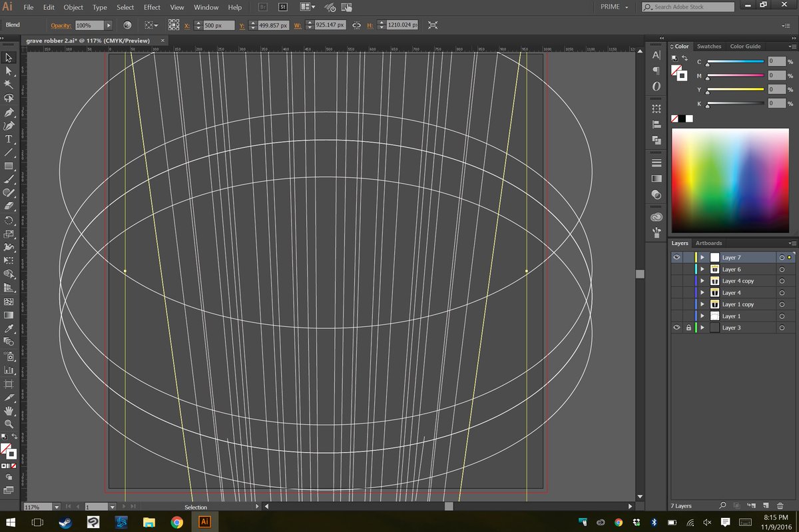The image size is (799, 532).
Task: Click the Opacity label link
Action: coord(61,25)
